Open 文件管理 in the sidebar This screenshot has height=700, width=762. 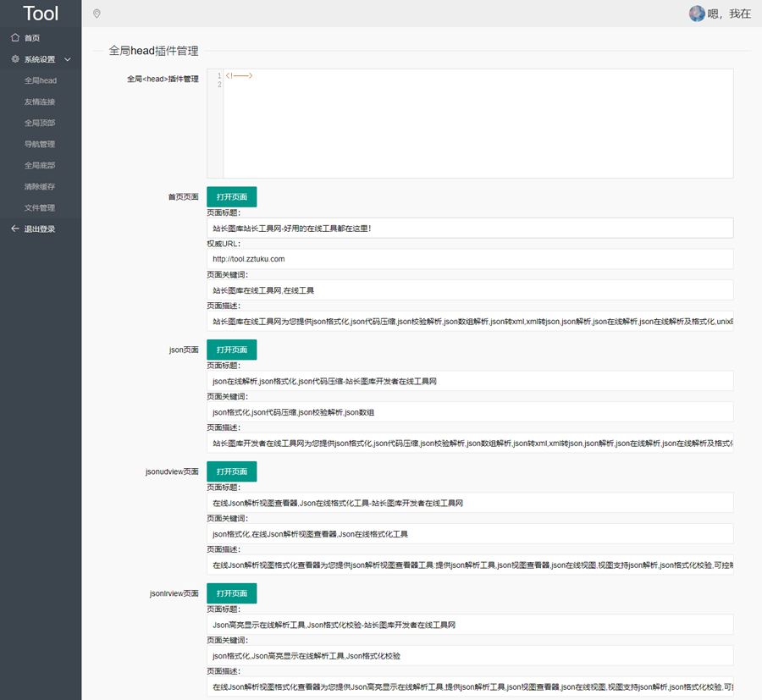click(x=39, y=208)
